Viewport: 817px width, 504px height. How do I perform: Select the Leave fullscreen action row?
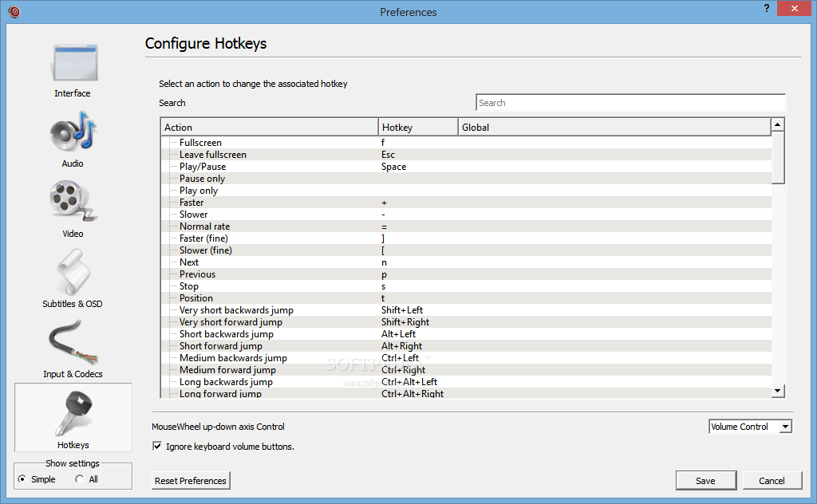tap(466, 154)
